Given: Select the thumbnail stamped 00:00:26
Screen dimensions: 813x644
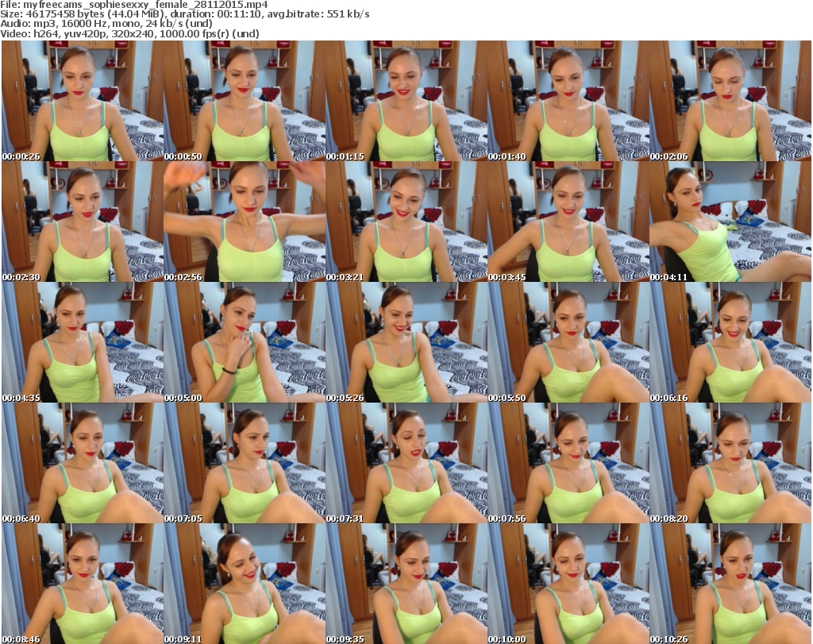Looking at the screenshot, I should 83,101.
